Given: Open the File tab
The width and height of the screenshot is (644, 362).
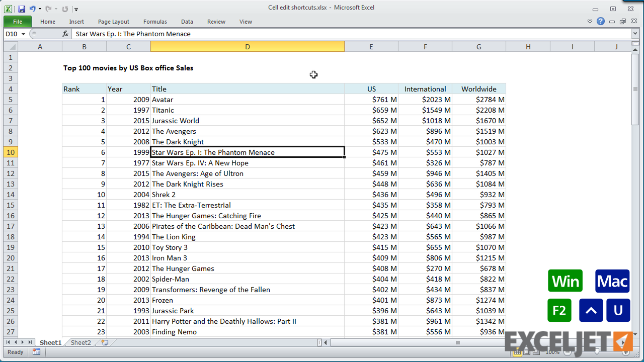Looking at the screenshot, I should pos(18,22).
